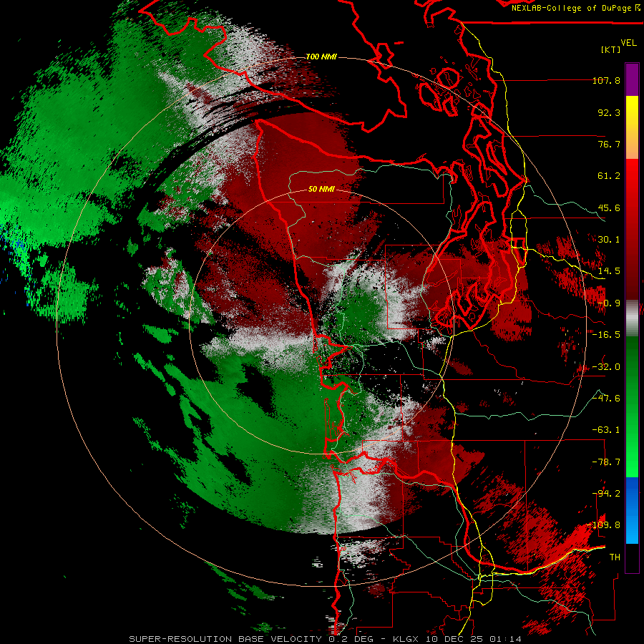Click the -94.2 legend value
This screenshot has width=644, height=644.
click(x=606, y=494)
